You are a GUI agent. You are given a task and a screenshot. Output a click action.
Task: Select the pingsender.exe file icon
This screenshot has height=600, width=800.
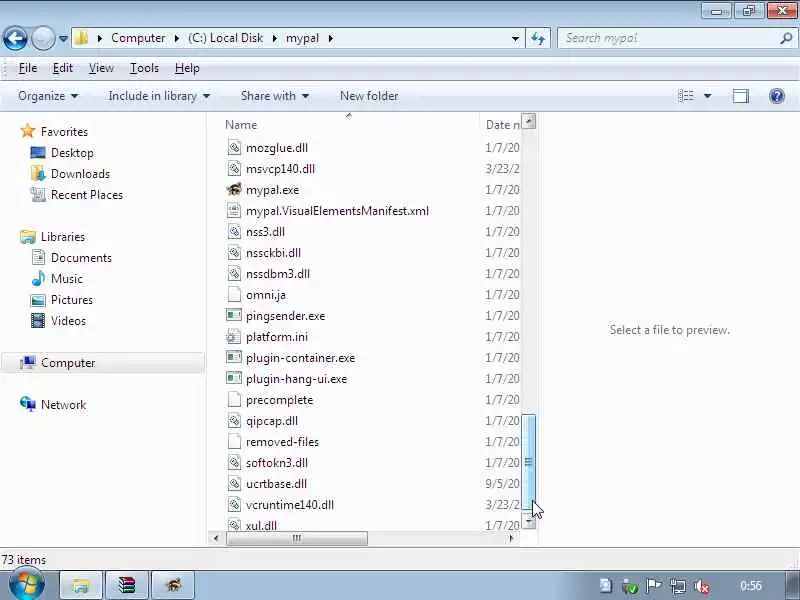coord(234,315)
